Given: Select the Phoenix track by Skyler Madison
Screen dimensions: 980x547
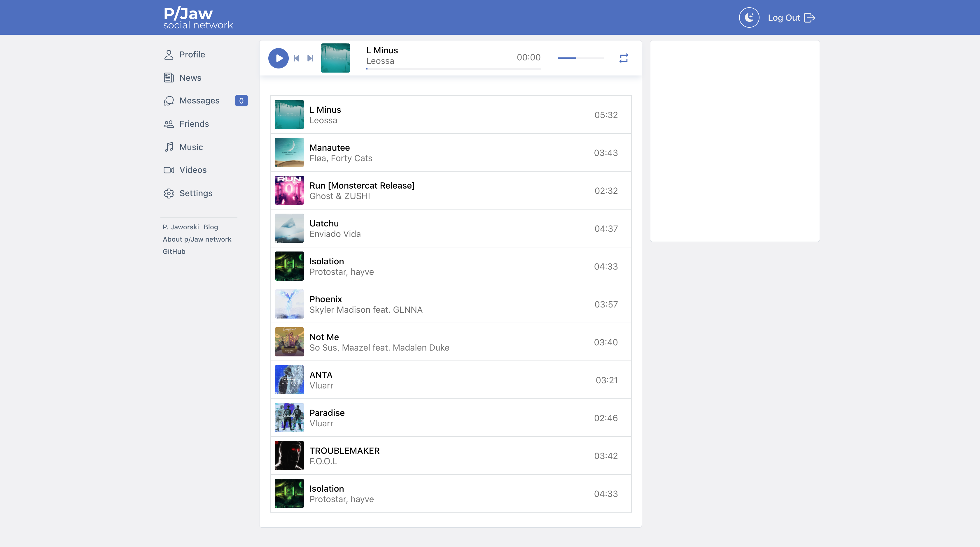Looking at the screenshot, I should point(450,304).
